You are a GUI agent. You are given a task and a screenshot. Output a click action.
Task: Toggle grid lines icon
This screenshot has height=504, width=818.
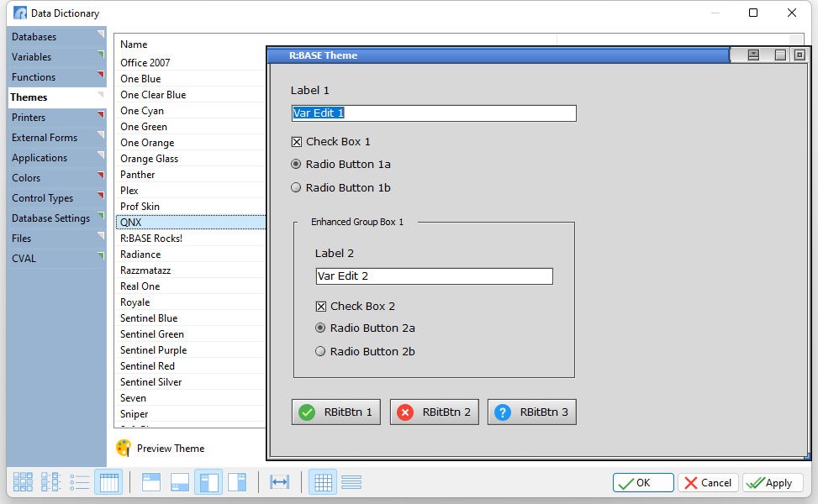pos(323,482)
